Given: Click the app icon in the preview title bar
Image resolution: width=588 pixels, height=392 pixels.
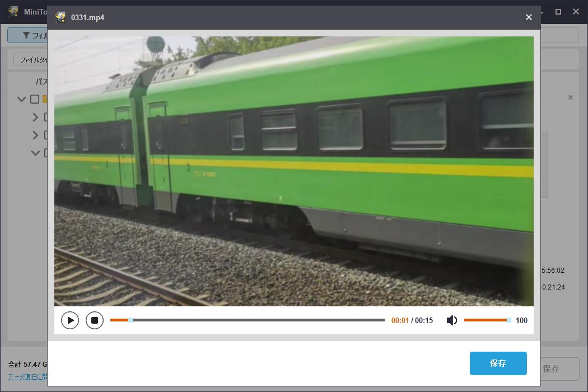Looking at the screenshot, I should (x=60, y=17).
